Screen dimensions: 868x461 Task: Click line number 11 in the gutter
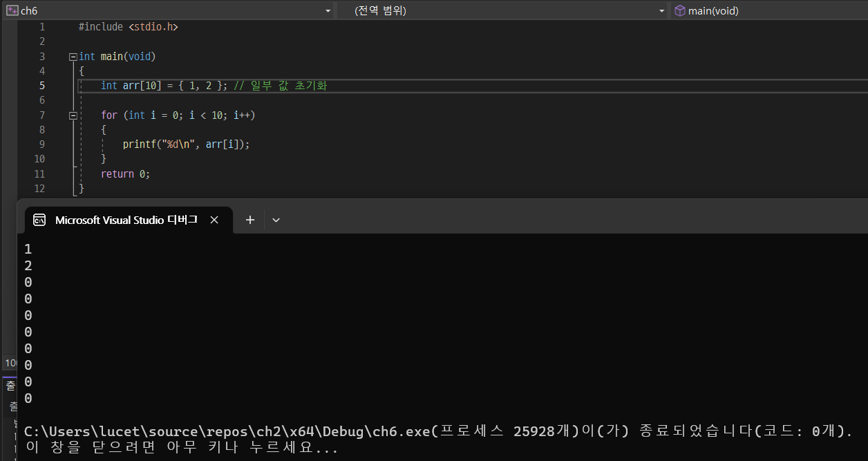(39, 174)
